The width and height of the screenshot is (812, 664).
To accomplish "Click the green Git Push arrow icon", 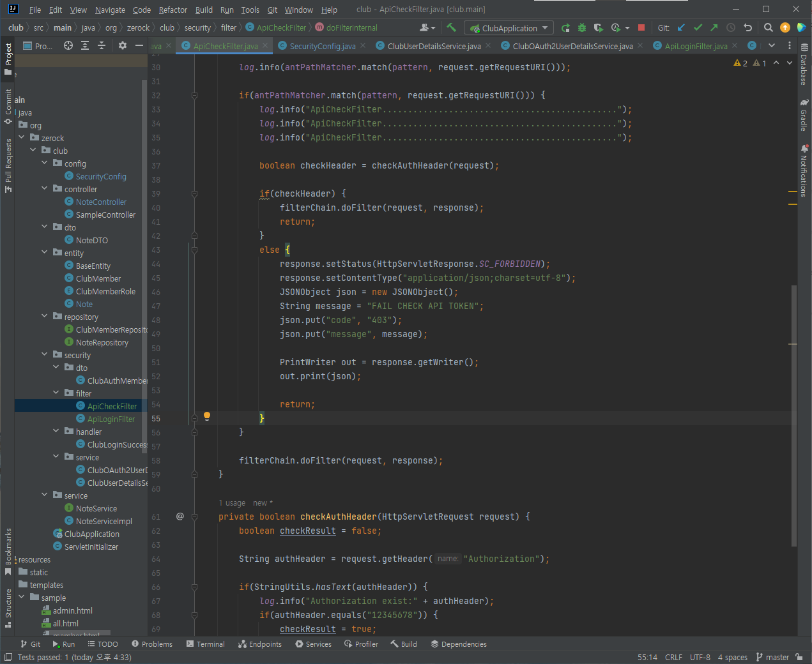I will [714, 27].
